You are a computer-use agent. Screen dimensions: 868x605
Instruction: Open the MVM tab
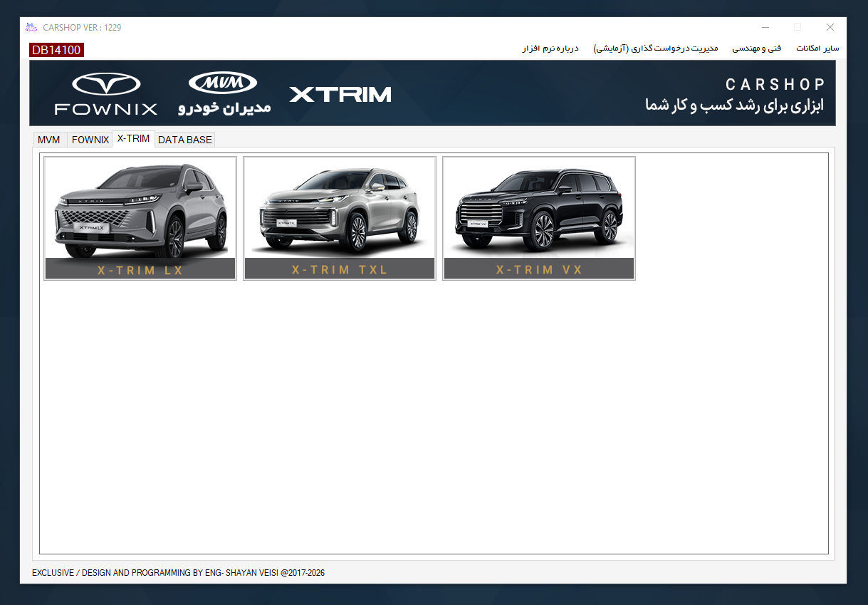(49, 140)
